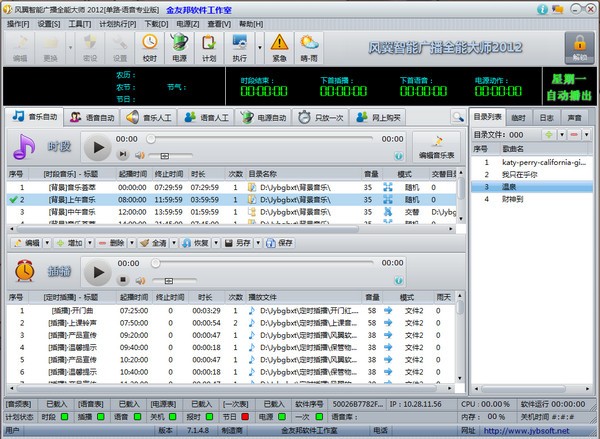Click the green plus add directory icon
This screenshot has width=600, height=439.
click(x=549, y=135)
